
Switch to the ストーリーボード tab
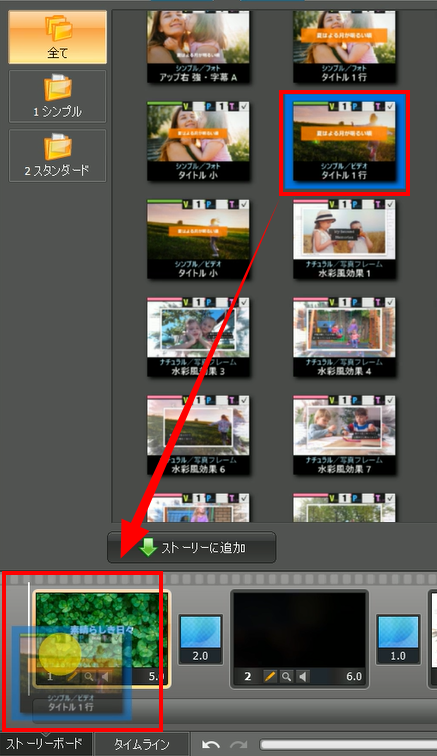(44, 744)
